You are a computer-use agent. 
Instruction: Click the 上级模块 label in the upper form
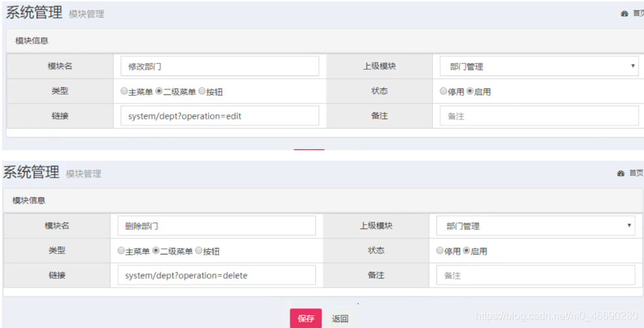[x=379, y=66]
